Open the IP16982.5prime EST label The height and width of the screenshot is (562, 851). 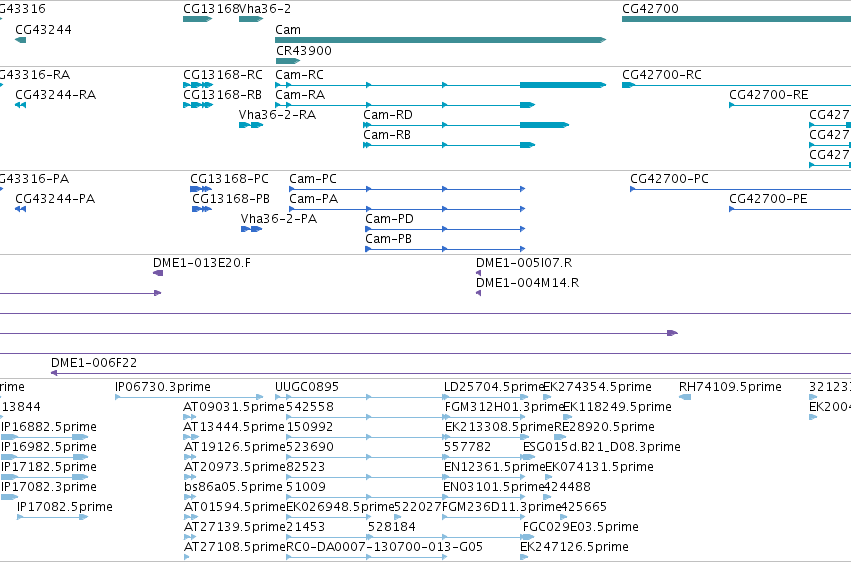pyautogui.click(x=49, y=448)
